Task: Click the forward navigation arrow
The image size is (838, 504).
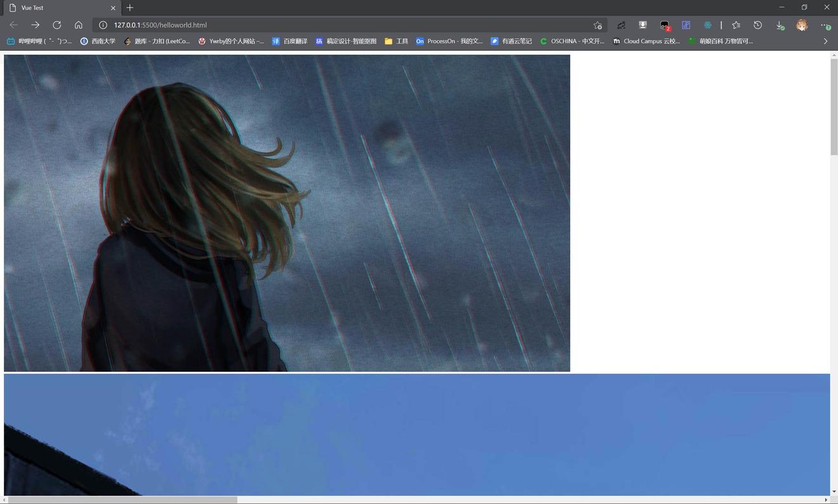Action: pyautogui.click(x=36, y=25)
